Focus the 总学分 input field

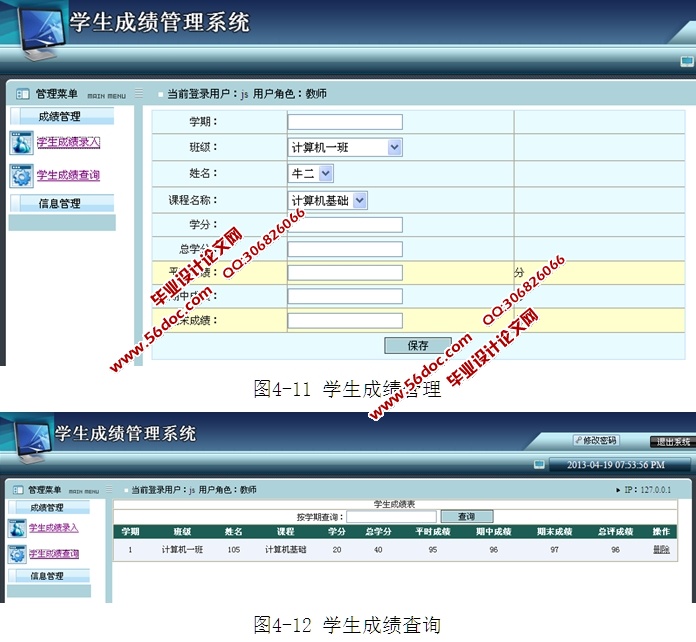345,249
